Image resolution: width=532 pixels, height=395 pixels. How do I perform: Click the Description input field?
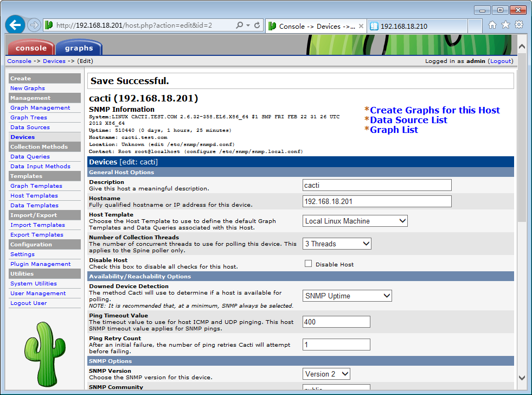point(377,185)
